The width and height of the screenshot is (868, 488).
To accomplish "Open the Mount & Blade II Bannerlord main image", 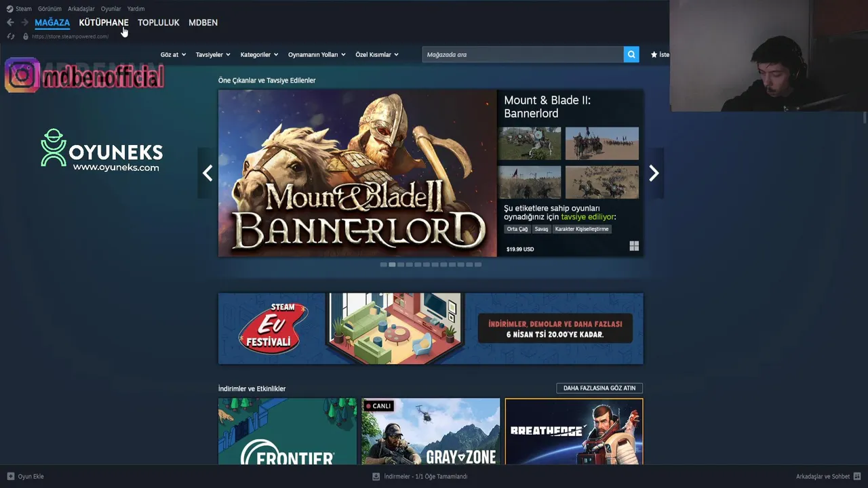I will coord(357,173).
